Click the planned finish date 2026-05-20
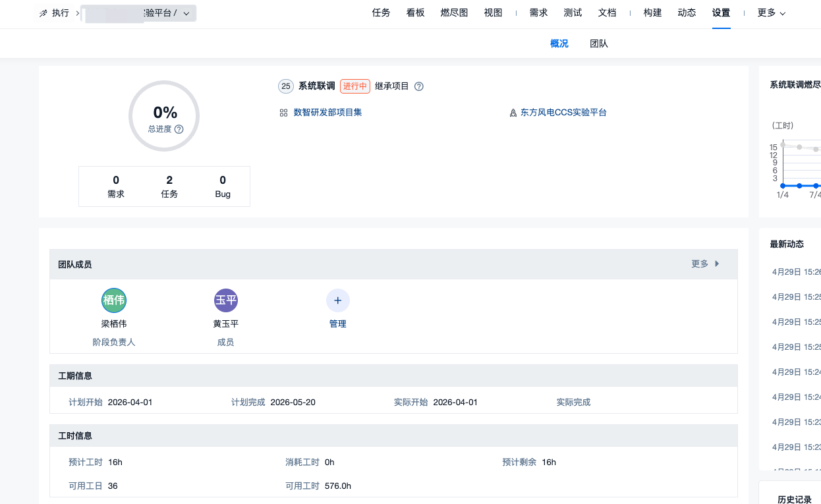 click(293, 402)
